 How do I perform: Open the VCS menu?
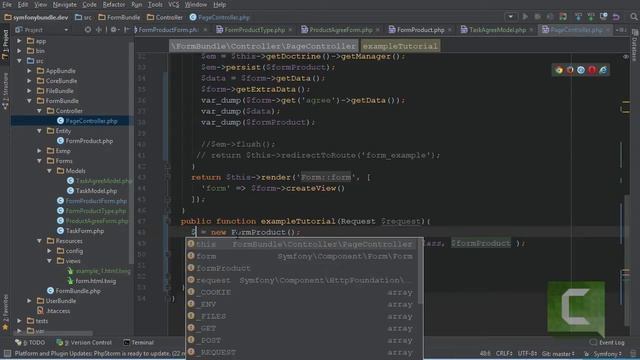click(173, 4)
